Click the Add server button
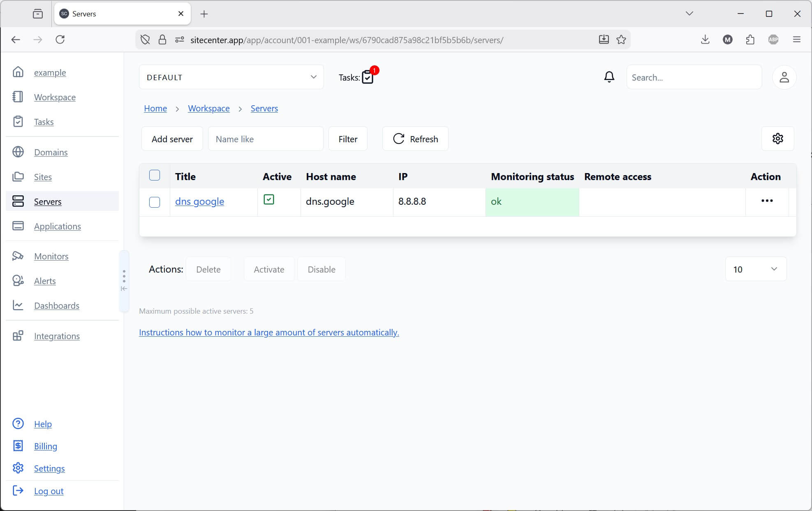Image resolution: width=812 pixels, height=511 pixels. pos(172,139)
